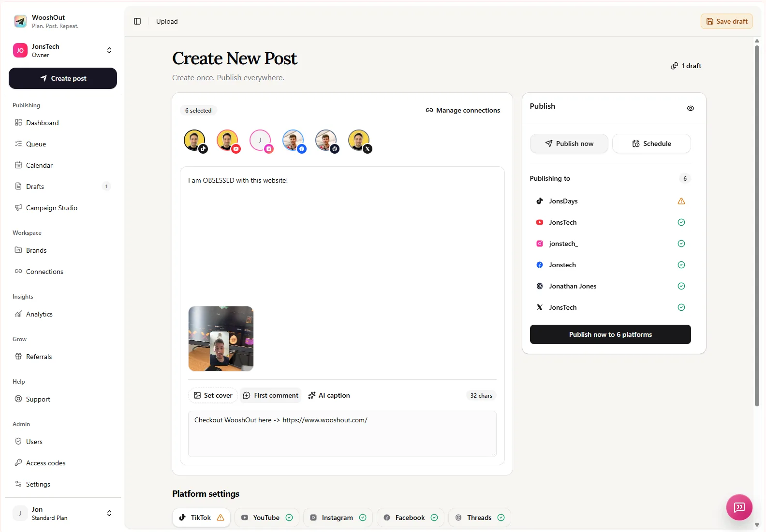Click the Campaign Studio megaphone icon
The image size is (766, 532).
pos(18,208)
